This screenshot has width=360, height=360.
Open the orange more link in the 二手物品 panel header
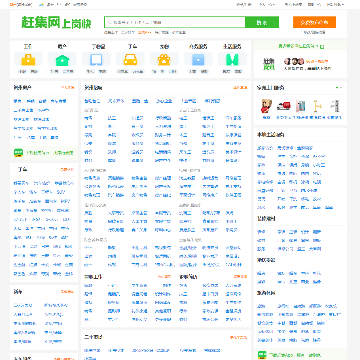pyautogui.click(x=238, y=337)
